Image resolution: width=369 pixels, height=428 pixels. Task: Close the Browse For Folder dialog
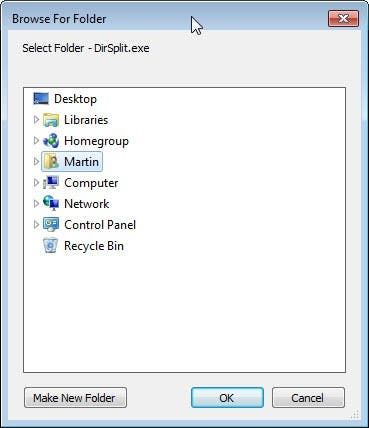pos(343,18)
